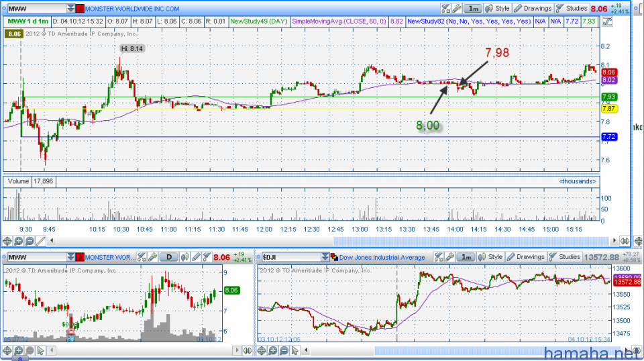Click the 7.72 blue price level label
This screenshot has height=361, width=644.
(x=608, y=137)
